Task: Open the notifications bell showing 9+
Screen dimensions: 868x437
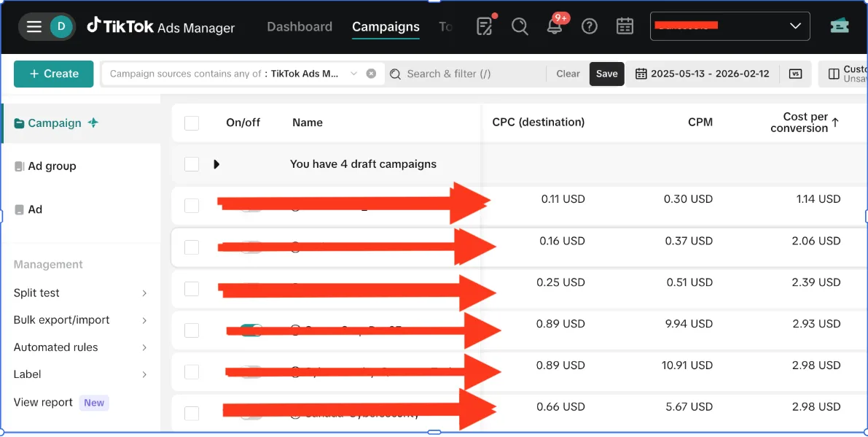Action: (x=555, y=26)
